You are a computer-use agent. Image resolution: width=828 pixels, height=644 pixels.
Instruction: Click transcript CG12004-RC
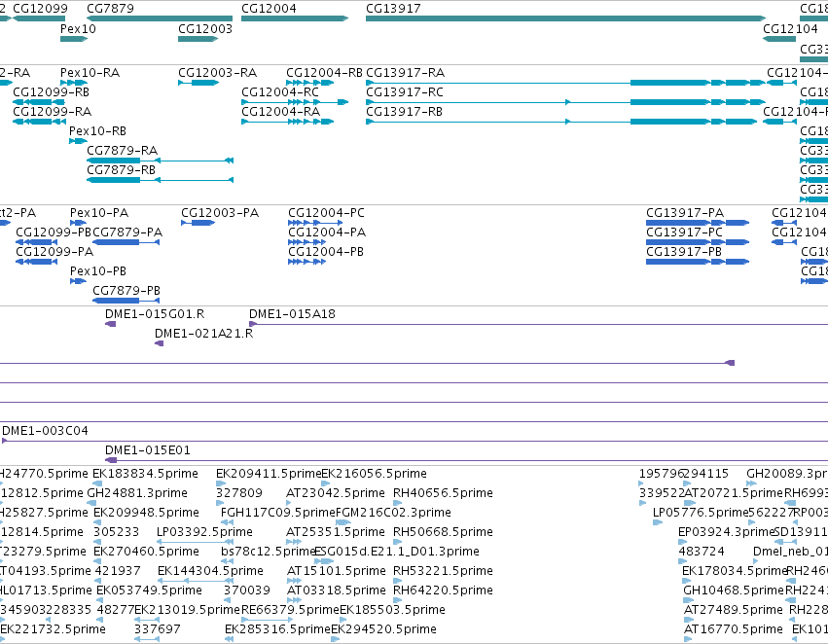[x=295, y=102]
